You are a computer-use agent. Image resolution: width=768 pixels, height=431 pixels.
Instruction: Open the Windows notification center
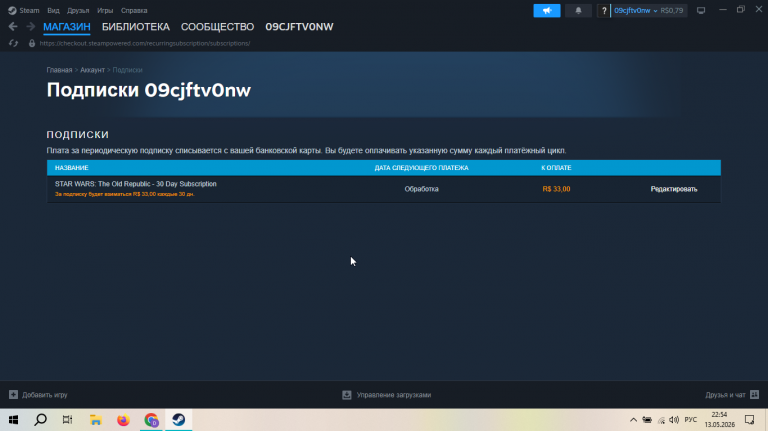pos(750,420)
